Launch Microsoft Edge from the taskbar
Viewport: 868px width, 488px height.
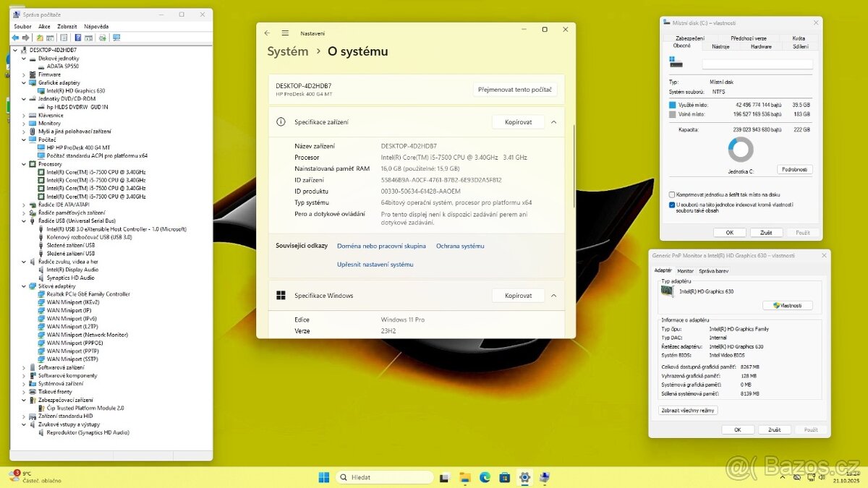tap(484, 477)
